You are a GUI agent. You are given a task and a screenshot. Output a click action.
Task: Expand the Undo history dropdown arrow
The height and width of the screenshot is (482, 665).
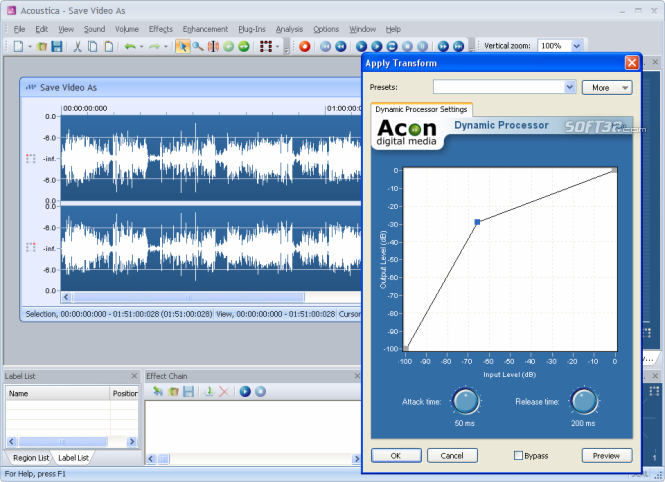point(142,47)
